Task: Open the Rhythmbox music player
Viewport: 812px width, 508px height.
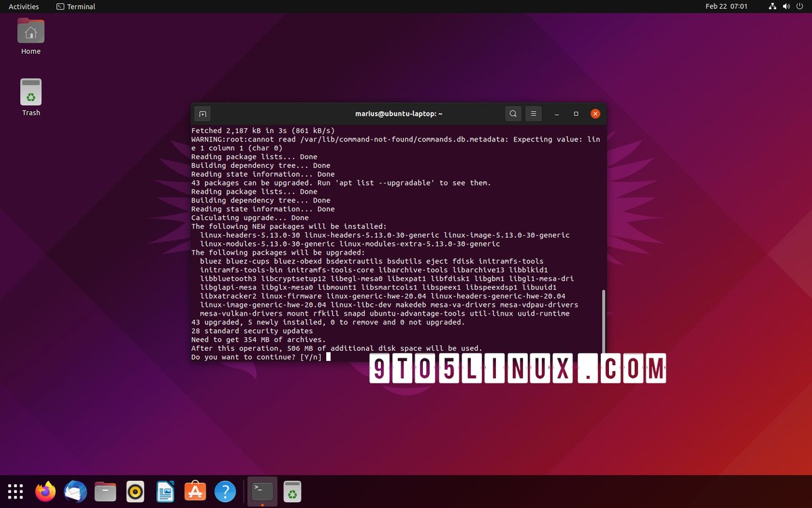Action: 135,491
